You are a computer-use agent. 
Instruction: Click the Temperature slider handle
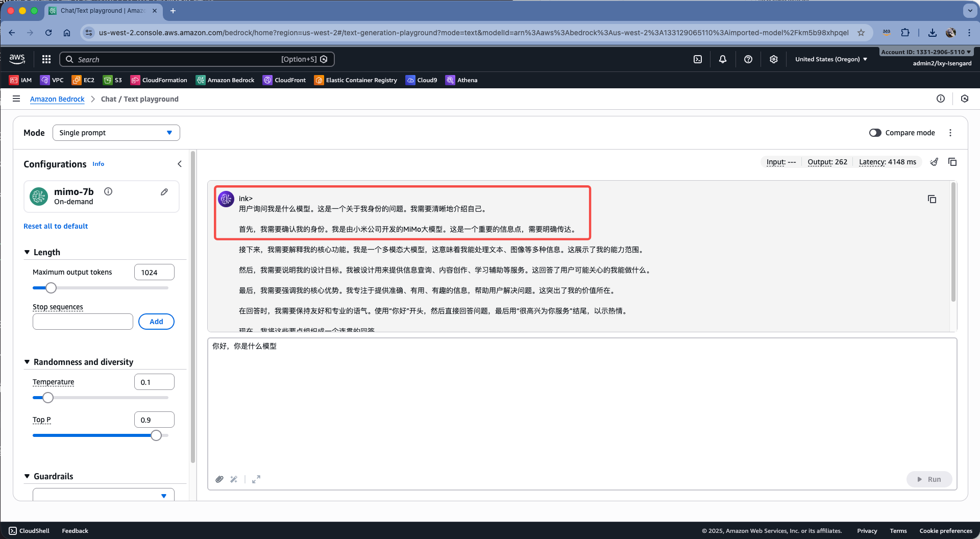(48, 398)
